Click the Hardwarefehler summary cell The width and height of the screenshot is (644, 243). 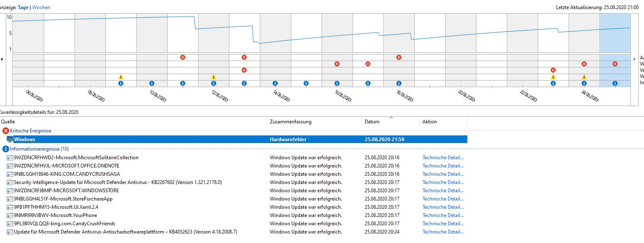(288, 139)
